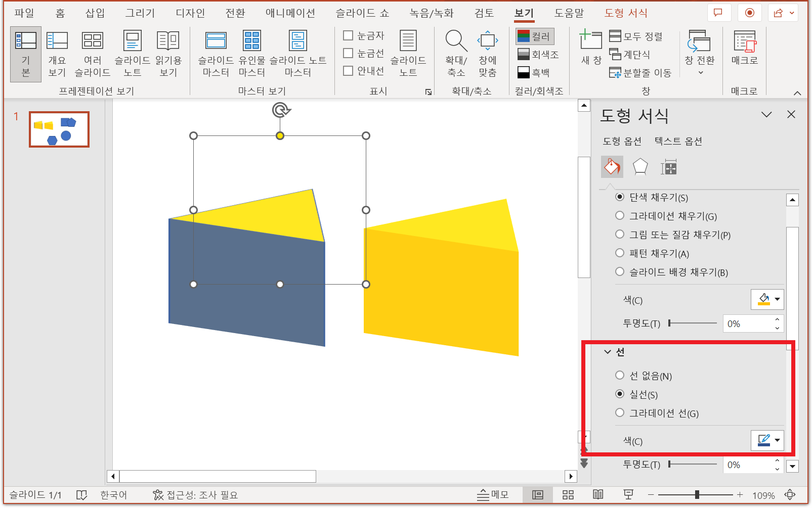Select 그라데이션 선 gradient line
This screenshot has width=812, height=509.
620,413
